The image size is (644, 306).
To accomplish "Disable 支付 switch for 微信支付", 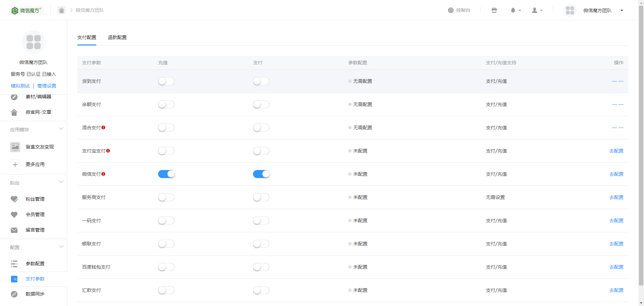I will point(261,174).
